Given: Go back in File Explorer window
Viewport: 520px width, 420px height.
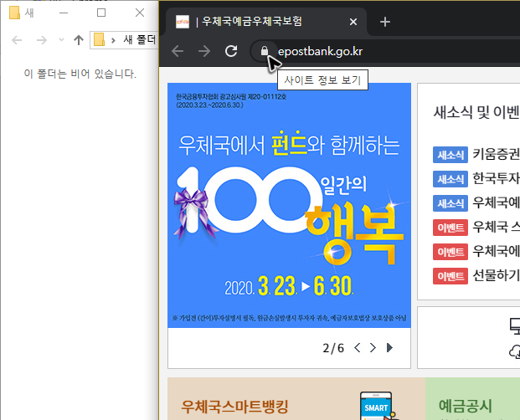Looking at the screenshot, I should pos(17,40).
